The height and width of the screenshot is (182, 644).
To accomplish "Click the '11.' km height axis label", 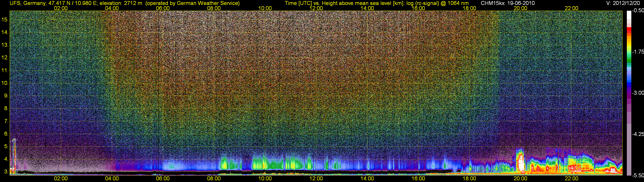I will point(5,70).
